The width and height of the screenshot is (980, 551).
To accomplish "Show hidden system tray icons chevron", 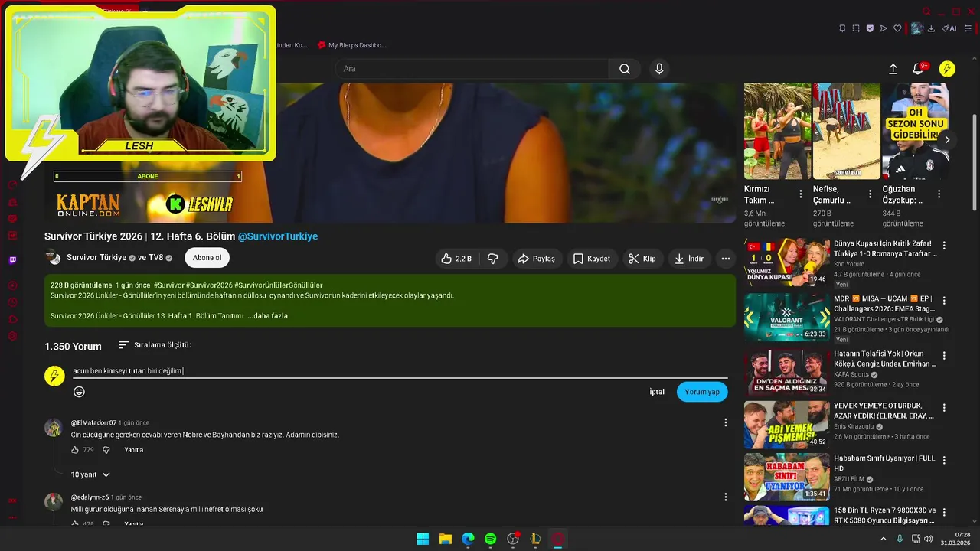I will point(884,539).
